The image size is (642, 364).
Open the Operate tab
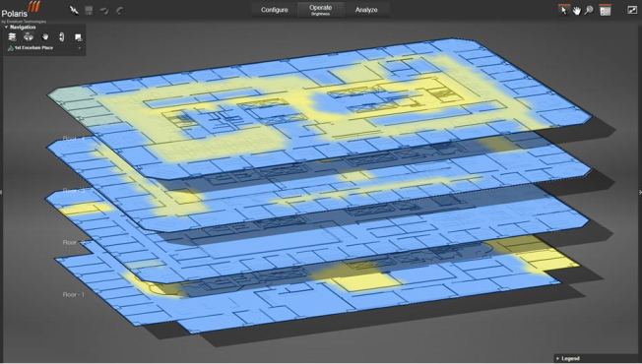click(x=321, y=10)
